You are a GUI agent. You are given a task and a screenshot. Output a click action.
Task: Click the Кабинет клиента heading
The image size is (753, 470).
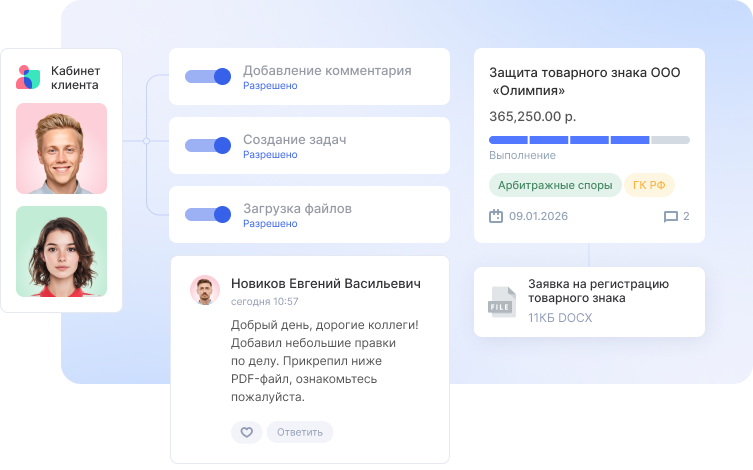coord(75,78)
